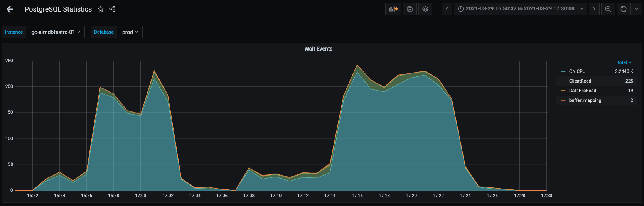Click the share dashboard icon
Image resolution: width=644 pixels, height=206 pixels.
tap(112, 9)
